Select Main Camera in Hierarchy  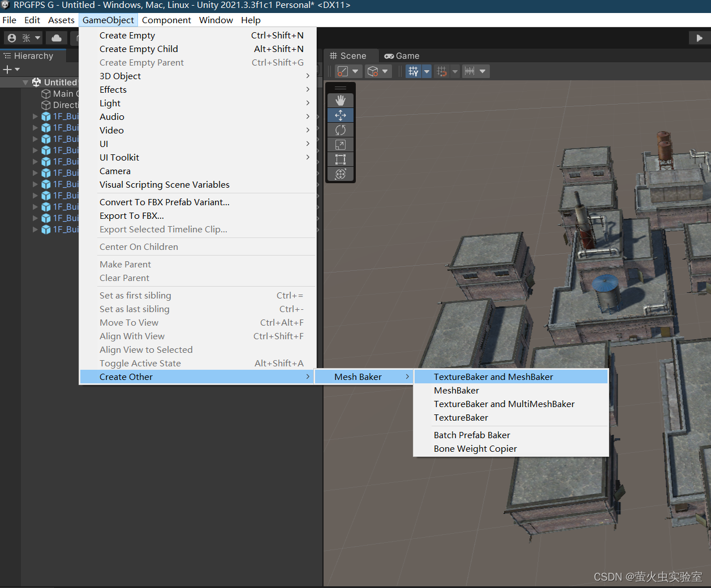(x=60, y=94)
